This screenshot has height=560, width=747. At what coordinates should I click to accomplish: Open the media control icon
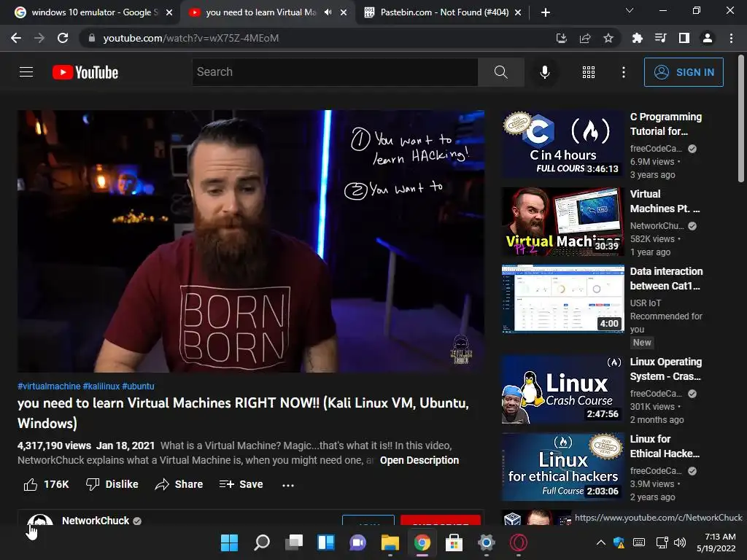pos(660,38)
